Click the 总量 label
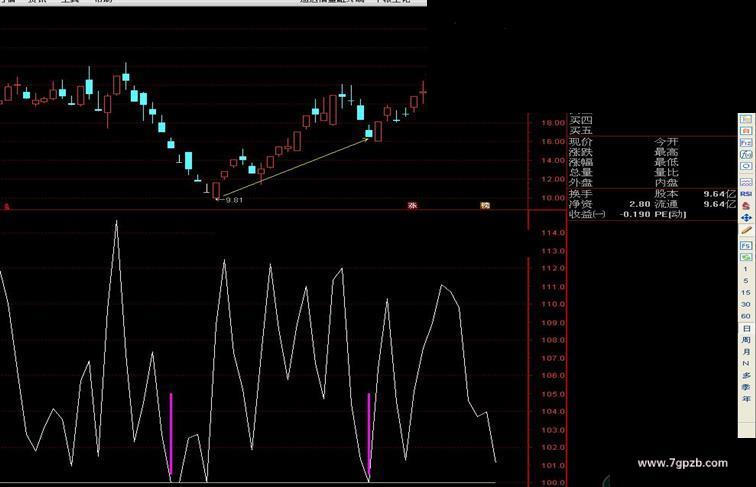The width and height of the screenshot is (756, 487). (580, 173)
